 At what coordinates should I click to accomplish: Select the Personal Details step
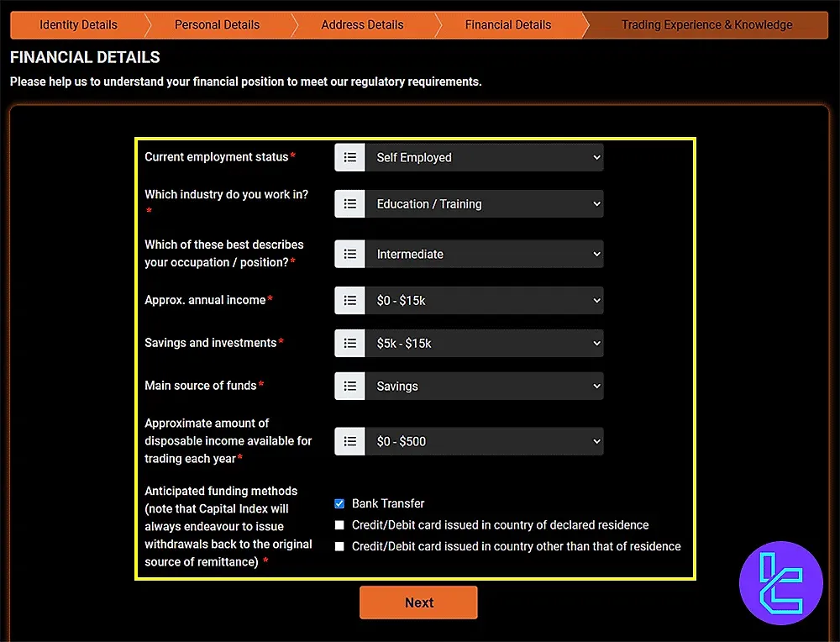tap(217, 24)
